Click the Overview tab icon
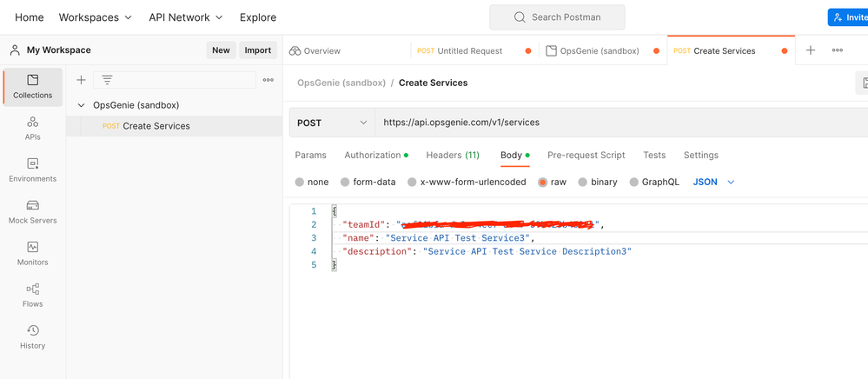The image size is (868, 379). pyautogui.click(x=295, y=51)
